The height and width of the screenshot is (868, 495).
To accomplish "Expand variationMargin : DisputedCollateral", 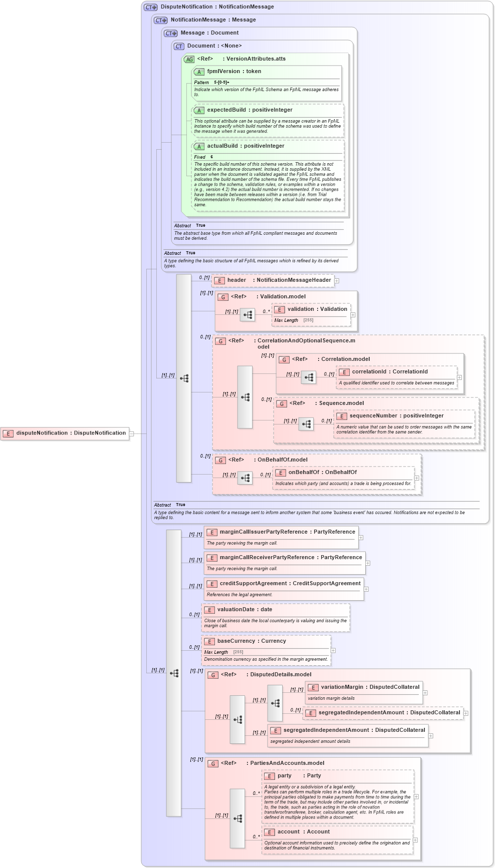I will [x=425, y=693].
